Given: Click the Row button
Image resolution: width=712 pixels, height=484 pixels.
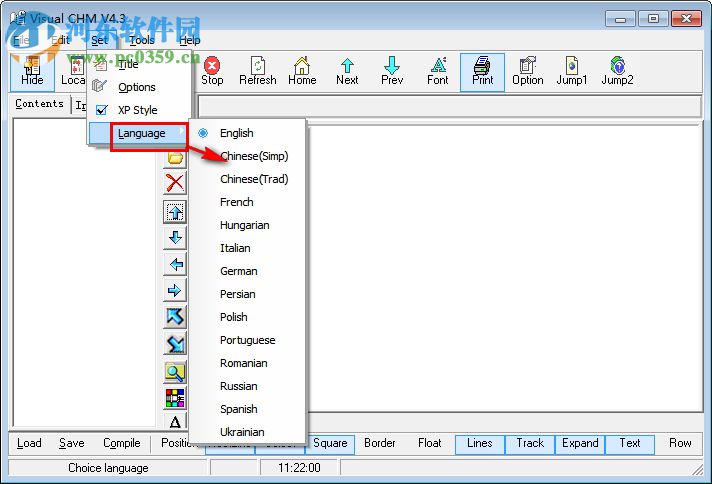Looking at the screenshot, I should tap(680, 443).
